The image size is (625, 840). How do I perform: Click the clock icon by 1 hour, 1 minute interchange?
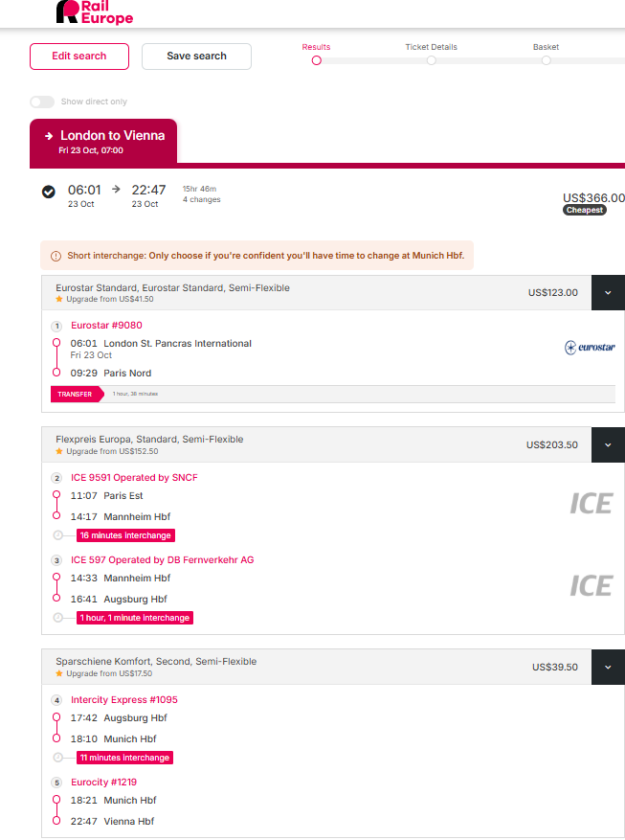click(57, 618)
